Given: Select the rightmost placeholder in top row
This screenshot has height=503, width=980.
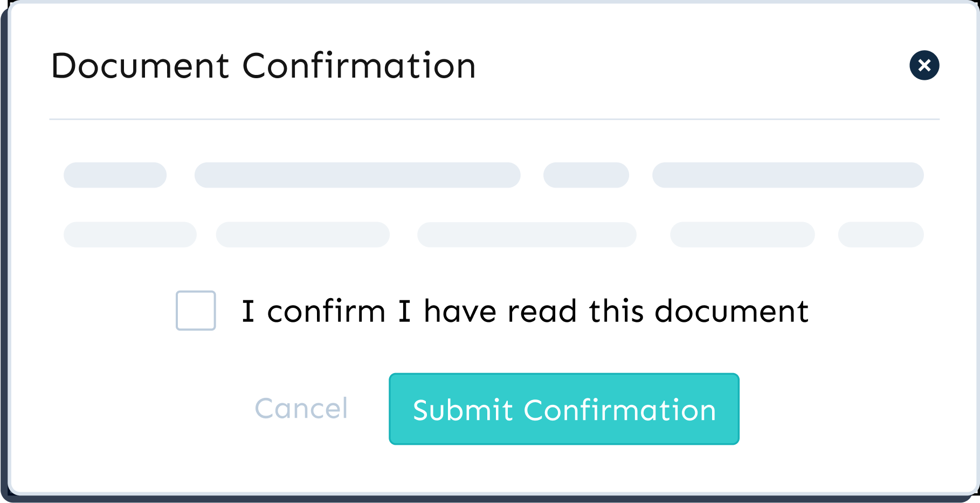Looking at the screenshot, I should point(788,175).
